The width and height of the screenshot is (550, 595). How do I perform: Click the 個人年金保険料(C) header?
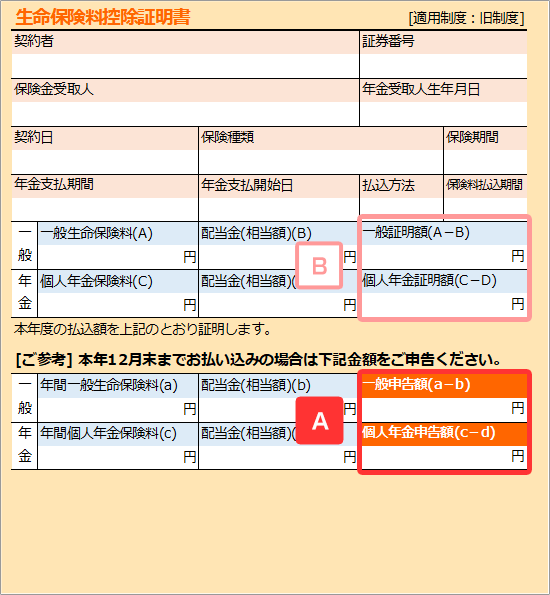click(96, 281)
